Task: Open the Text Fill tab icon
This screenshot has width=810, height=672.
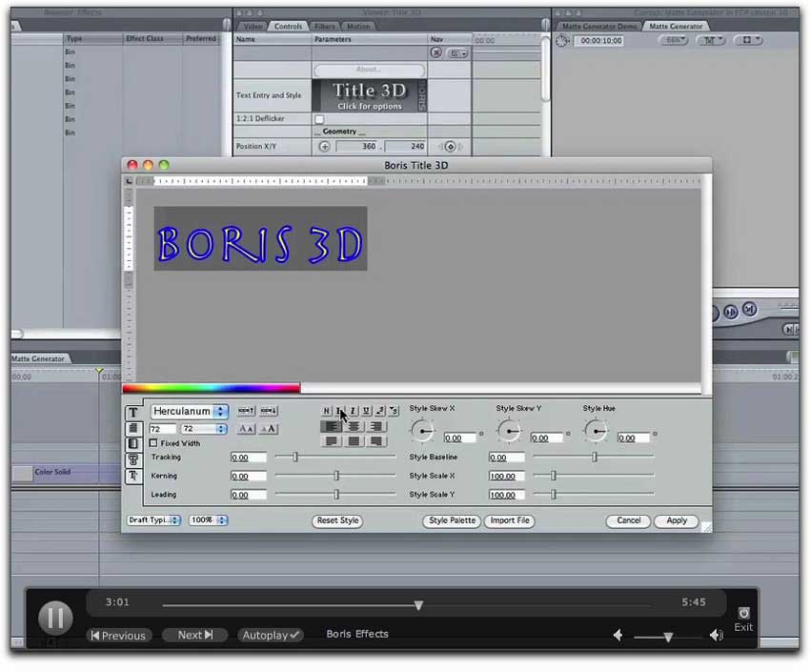Action: click(133, 443)
